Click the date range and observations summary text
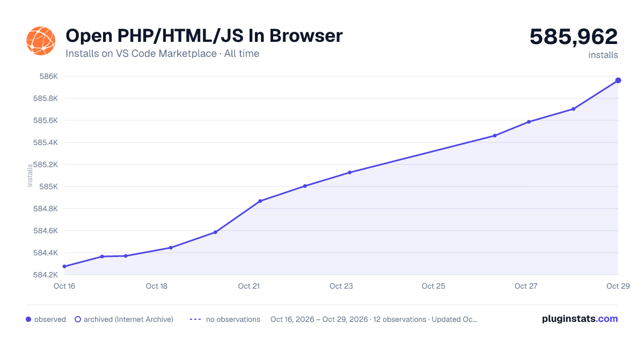The image size is (644, 338). coord(374,319)
